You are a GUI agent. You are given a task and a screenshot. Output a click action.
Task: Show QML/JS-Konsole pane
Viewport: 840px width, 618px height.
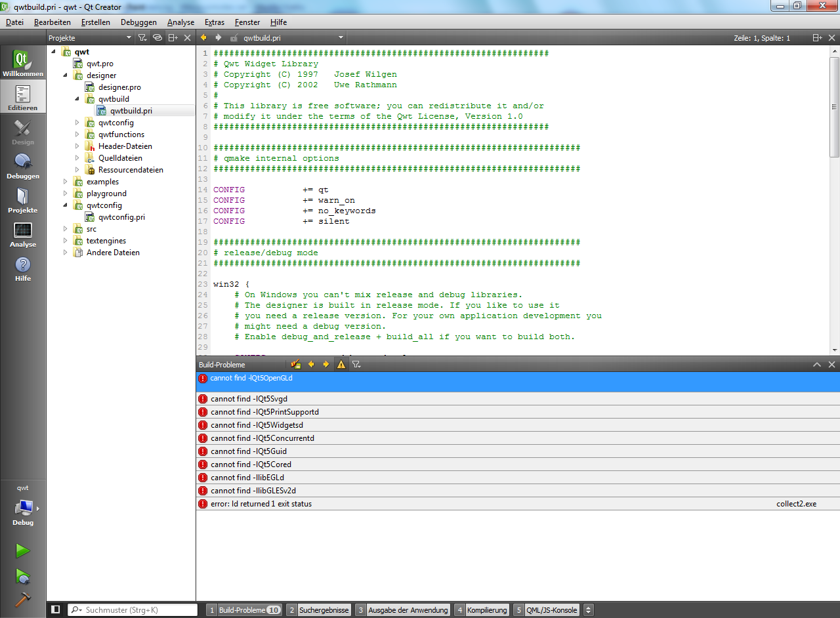(x=546, y=610)
